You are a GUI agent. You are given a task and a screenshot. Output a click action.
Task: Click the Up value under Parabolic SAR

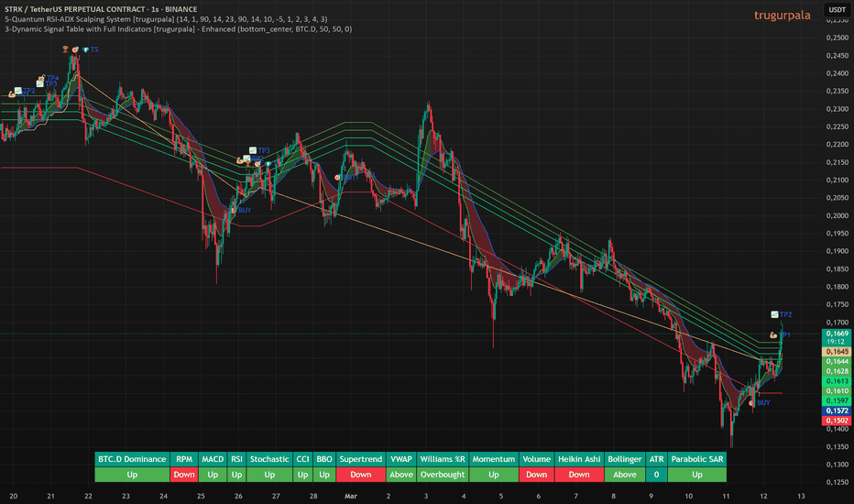(697, 475)
